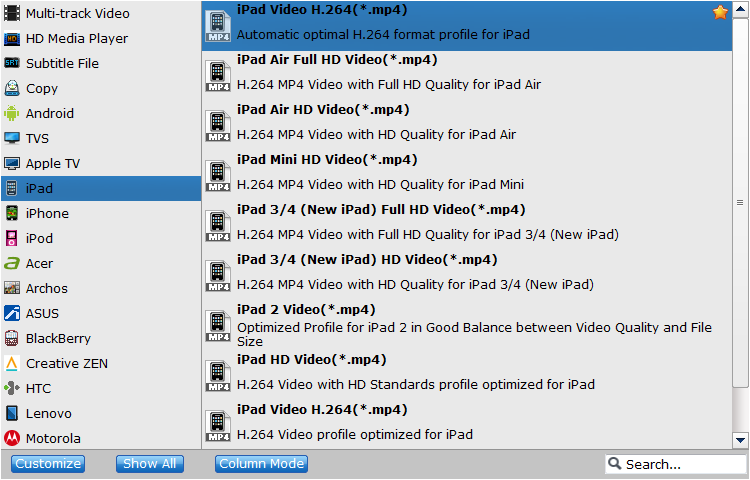Open the Archos category

101,288
